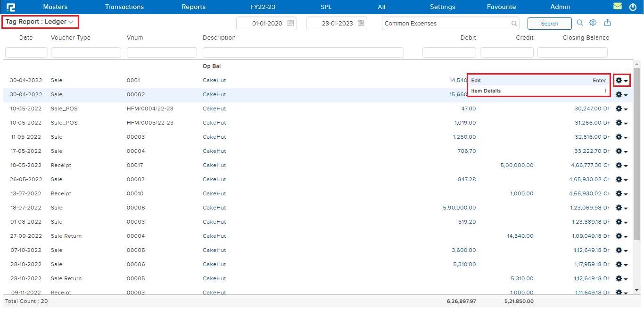Screen dimensions: 644x310
Task: Open the Transactions menu
Action: tap(124, 7)
